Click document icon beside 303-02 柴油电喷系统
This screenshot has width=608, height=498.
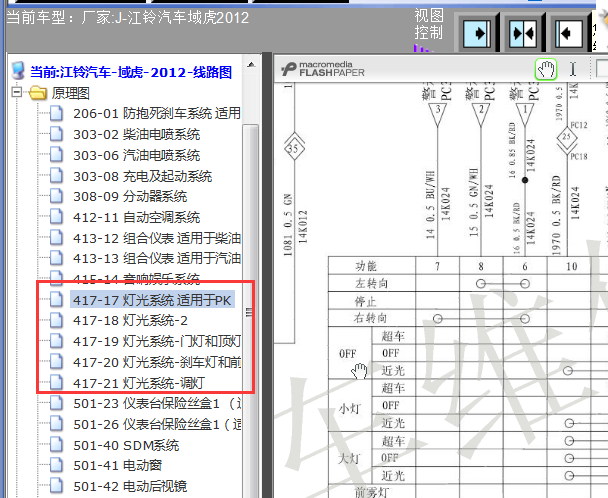pos(56,134)
